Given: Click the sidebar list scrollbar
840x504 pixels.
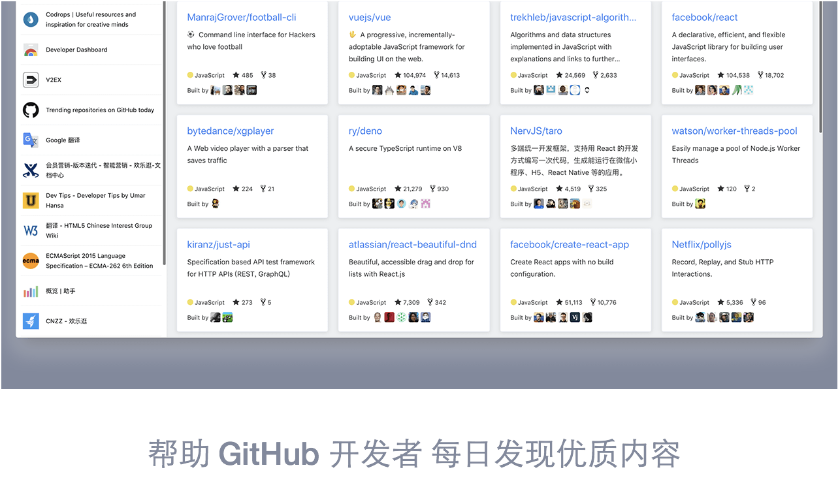Looking at the screenshot, I should click(165, 134).
